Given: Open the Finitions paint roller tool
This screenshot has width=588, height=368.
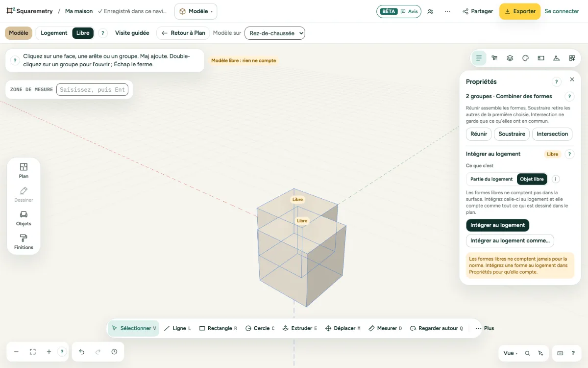Looking at the screenshot, I should click(x=24, y=242).
